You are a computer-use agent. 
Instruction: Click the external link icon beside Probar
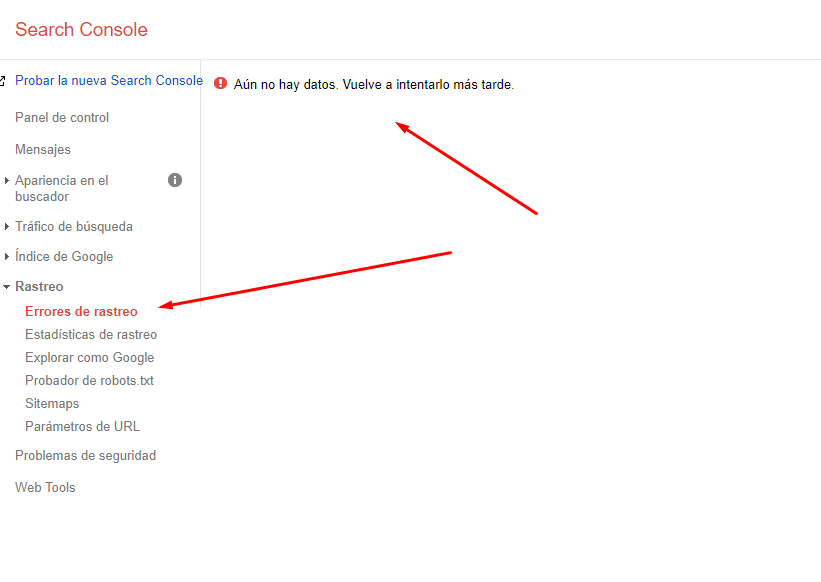(x=2, y=81)
